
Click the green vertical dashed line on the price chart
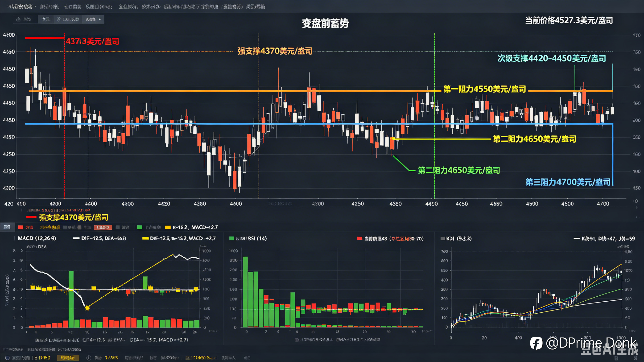[434, 116]
